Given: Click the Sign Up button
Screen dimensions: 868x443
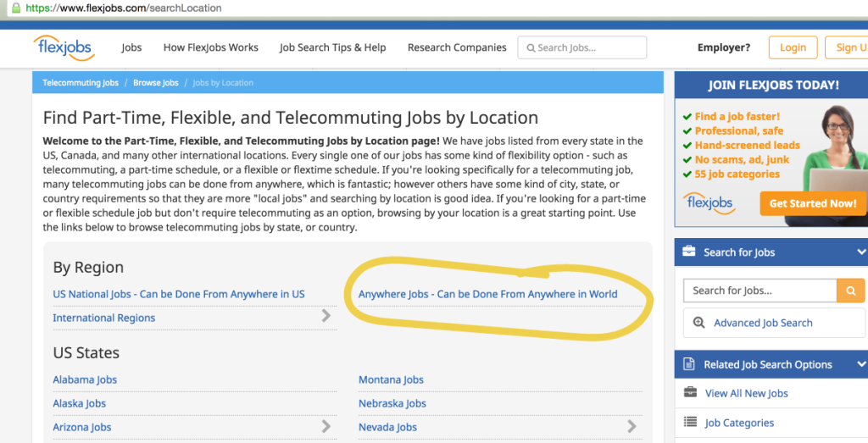Looking at the screenshot, I should pyautogui.click(x=847, y=47).
